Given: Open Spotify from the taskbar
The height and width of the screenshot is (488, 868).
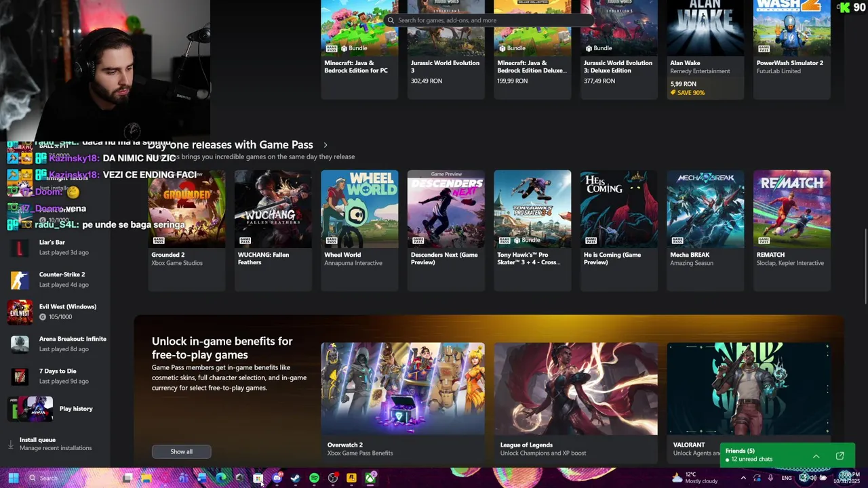Looking at the screenshot, I should pos(314,478).
